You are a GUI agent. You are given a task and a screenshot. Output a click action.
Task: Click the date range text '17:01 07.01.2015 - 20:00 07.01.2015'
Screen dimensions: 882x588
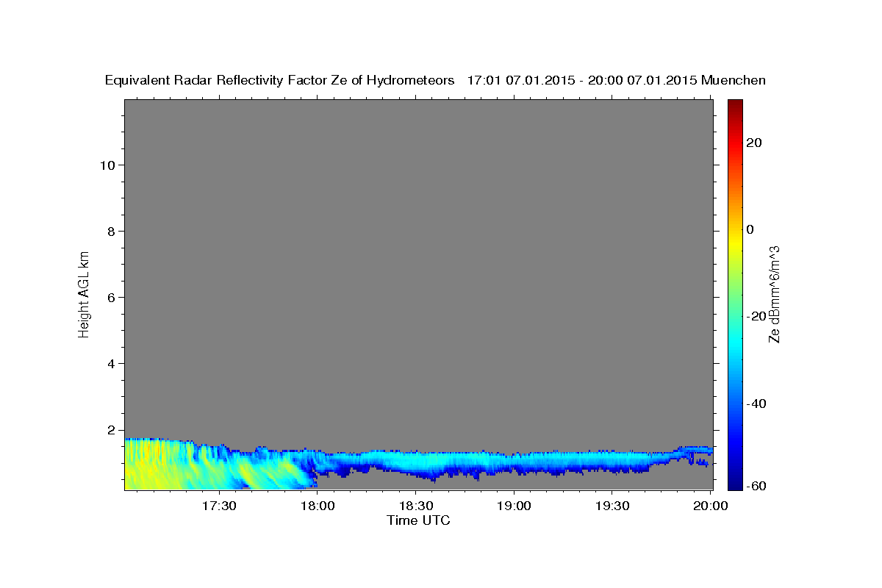582,80
